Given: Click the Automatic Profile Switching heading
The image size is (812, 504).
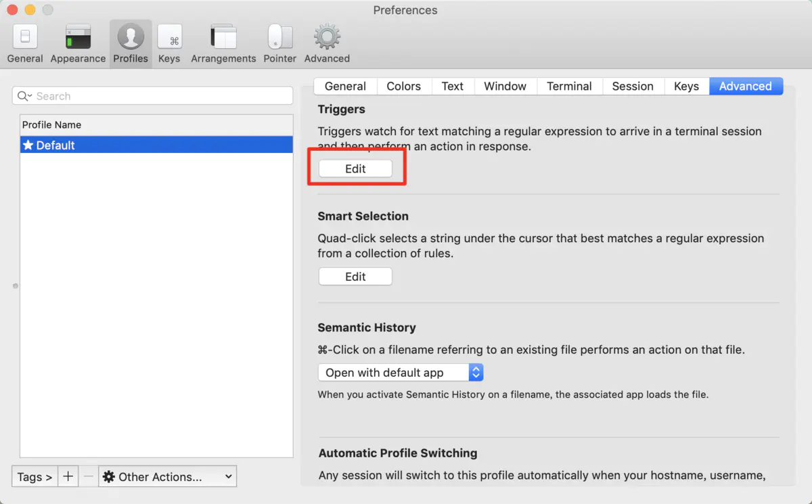Looking at the screenshot, I should coord(398,453).
